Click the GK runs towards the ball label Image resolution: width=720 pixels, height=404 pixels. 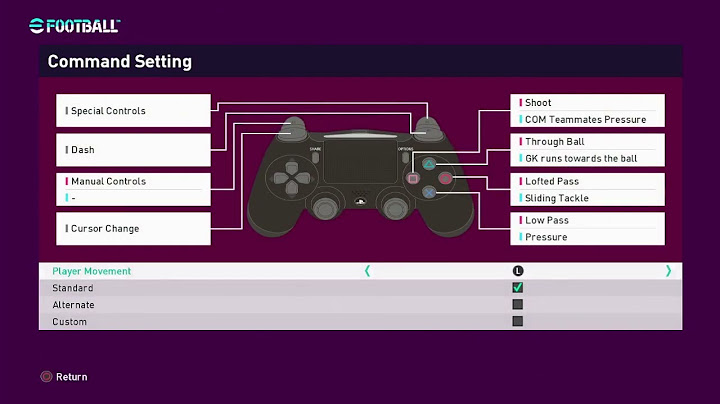[581, 159]
